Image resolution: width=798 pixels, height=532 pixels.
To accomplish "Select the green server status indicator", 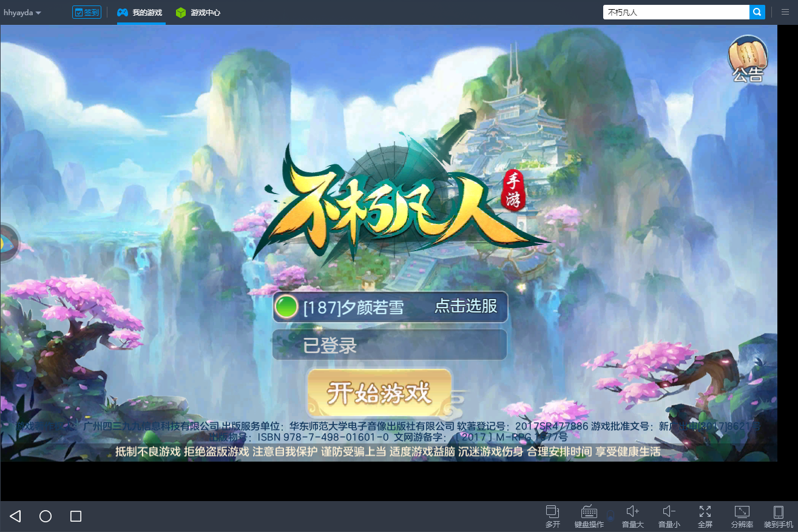I will tap(285, 307).
